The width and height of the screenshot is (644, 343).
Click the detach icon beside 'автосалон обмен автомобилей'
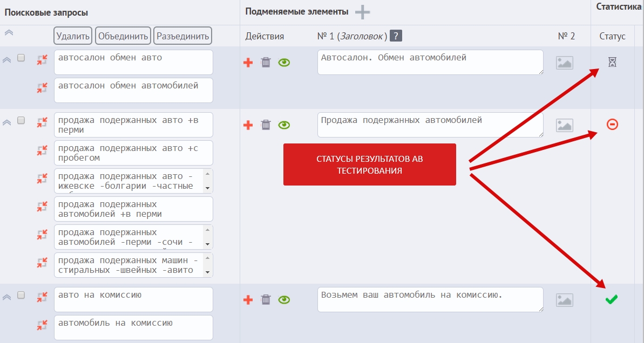click(x=42, y=87)
